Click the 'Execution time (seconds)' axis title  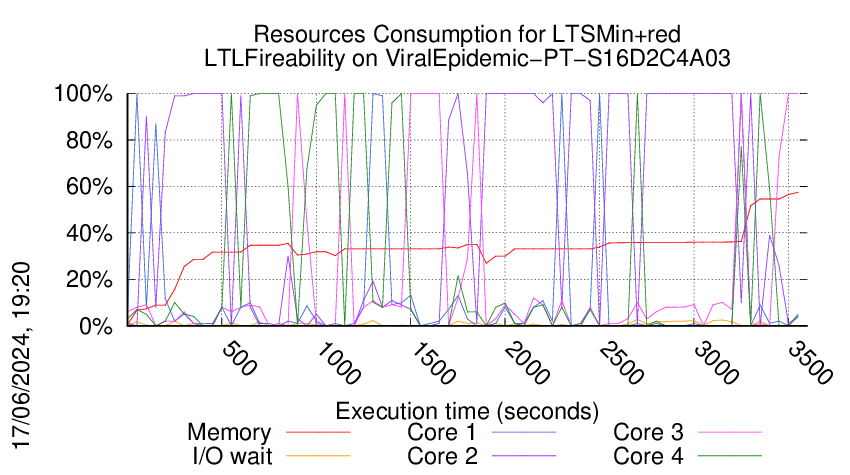click(467, 411)
